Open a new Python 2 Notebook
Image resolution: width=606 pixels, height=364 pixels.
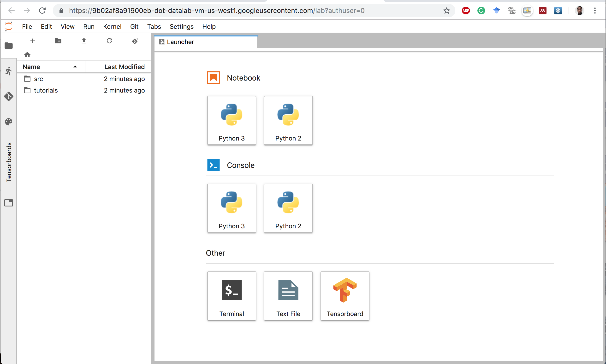[288, 120]
